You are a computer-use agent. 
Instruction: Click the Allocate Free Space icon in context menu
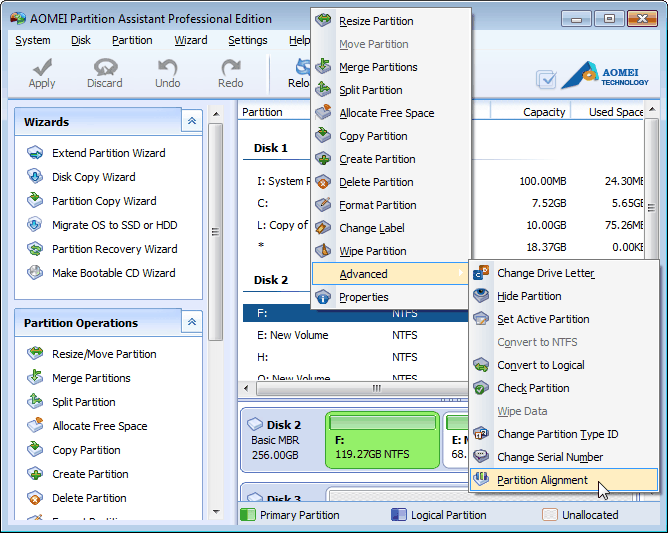tap(323, 112)
